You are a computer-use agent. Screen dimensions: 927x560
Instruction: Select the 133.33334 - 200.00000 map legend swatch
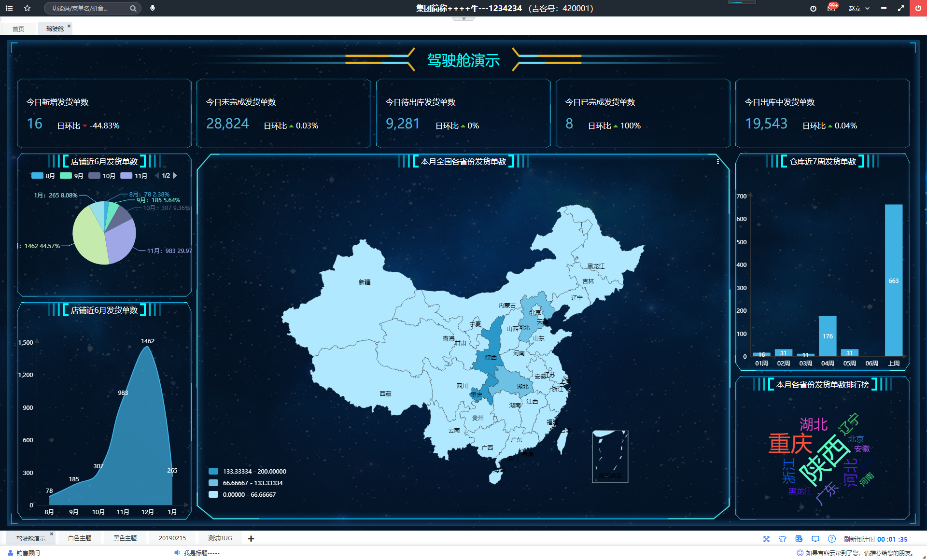(213, 471)
